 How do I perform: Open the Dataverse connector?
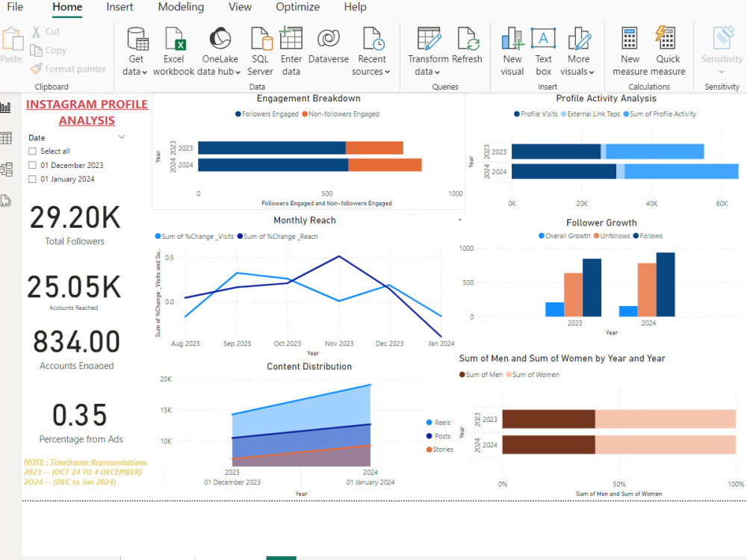click(x=329, y=49)
